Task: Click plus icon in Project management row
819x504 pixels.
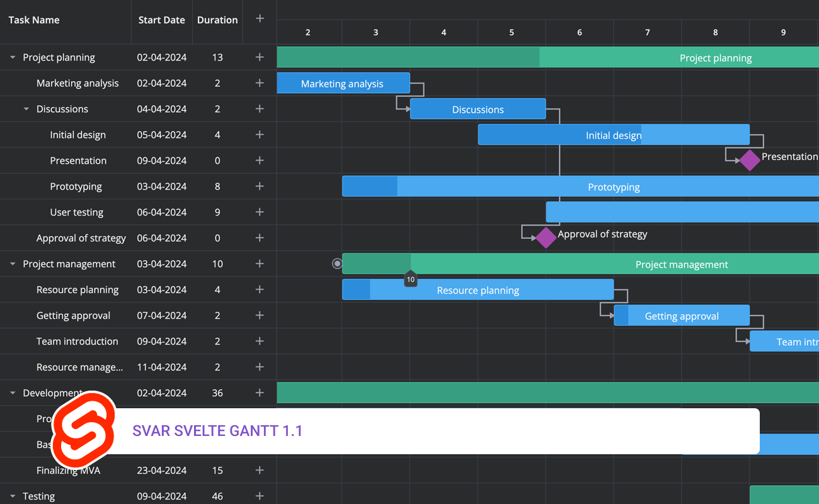Action: point(260,264)
